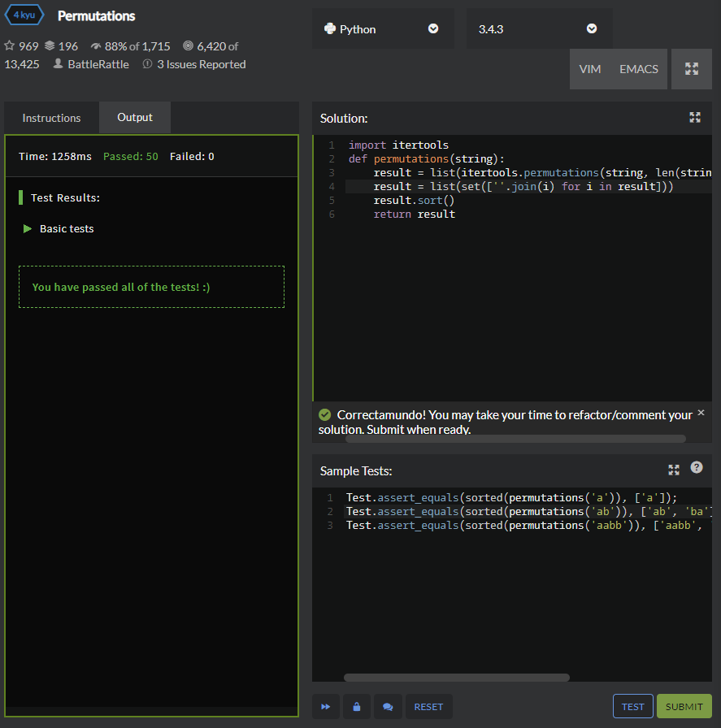
Task: Click the SUBMIT button
Action: [684, 706]
